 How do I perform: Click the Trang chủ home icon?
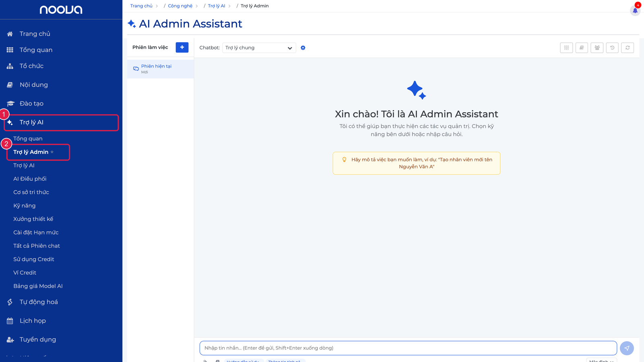10,34
